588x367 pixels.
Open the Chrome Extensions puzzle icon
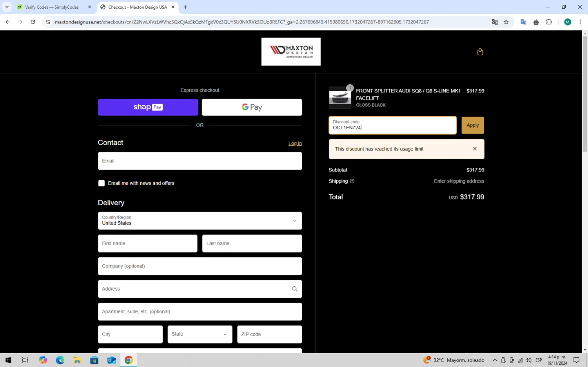tap(549, 22)
